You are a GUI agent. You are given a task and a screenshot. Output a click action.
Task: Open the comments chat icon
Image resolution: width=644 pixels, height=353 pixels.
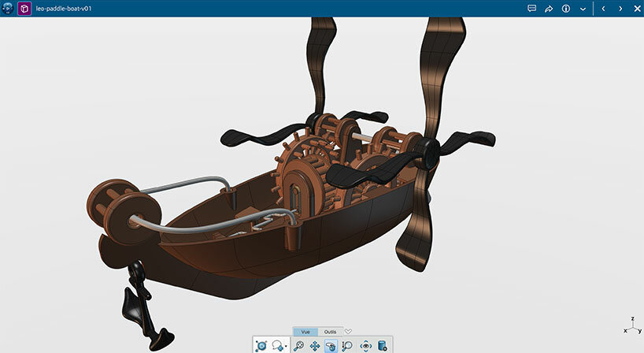(531, 8)
